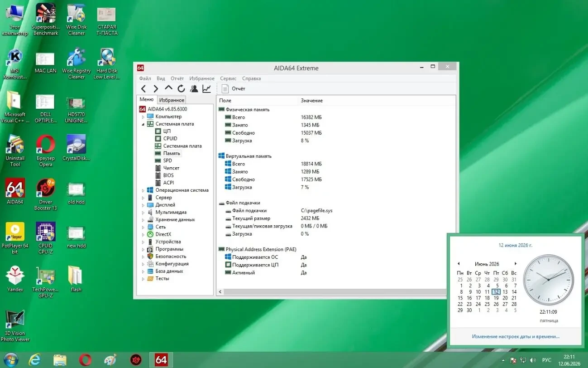Go to next month in calendar popup

[515, 264]
